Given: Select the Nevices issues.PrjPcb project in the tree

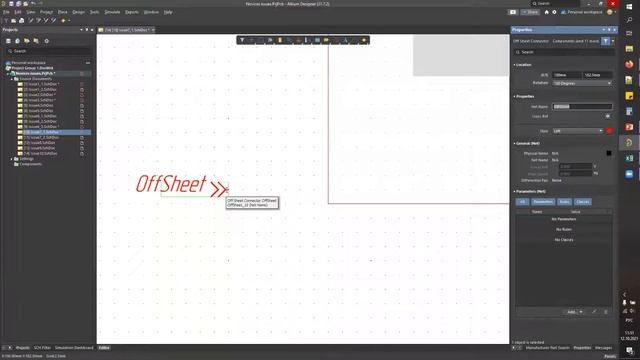Looking at the screenshot, I should pyautogui.click(x=35, y=73).
